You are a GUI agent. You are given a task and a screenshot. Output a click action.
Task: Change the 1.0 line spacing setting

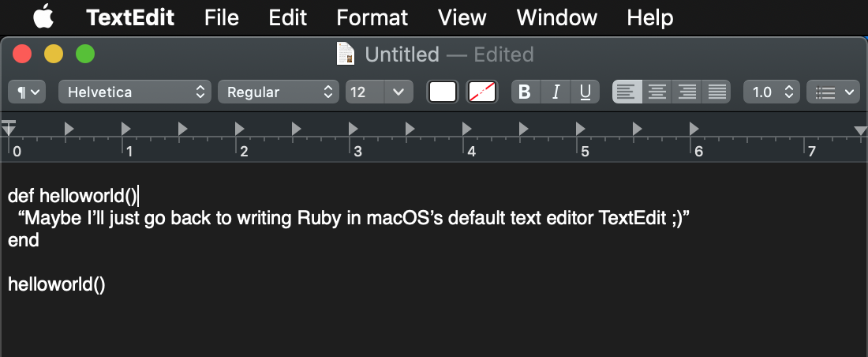pos(772,92)
